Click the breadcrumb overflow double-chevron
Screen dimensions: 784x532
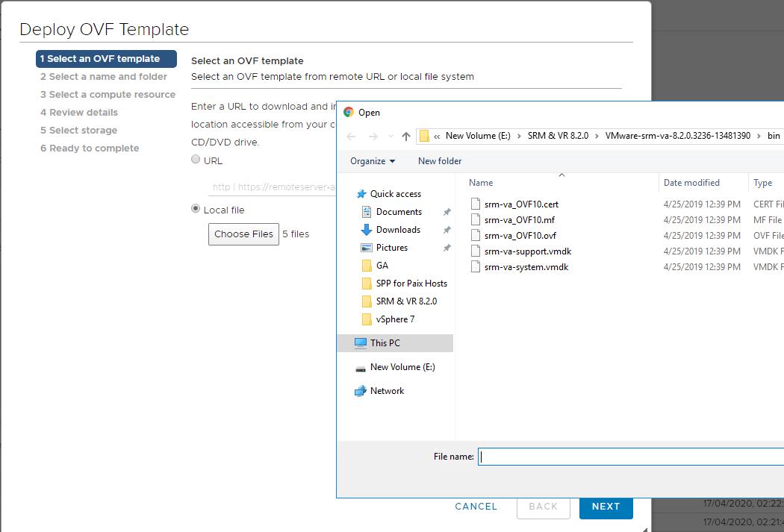coord(437,137)
